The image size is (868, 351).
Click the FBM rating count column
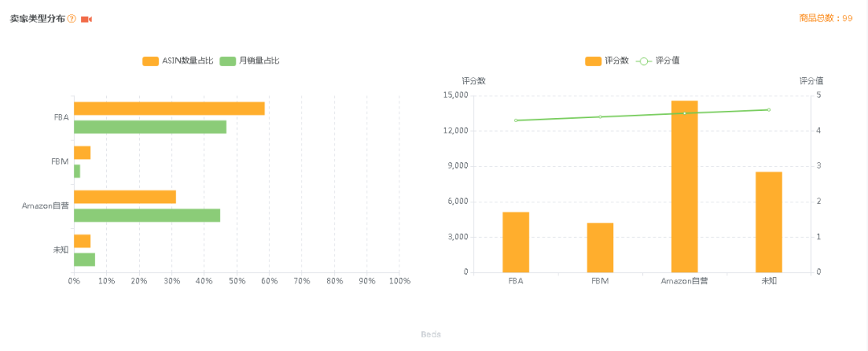(x=600, y=247)
